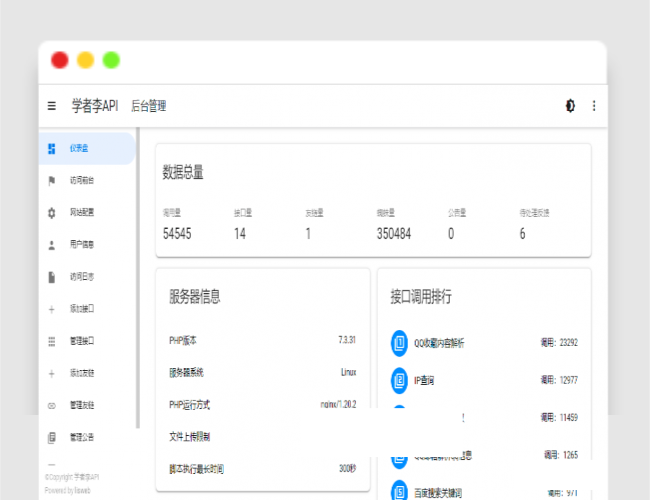The image size is (650, 500).
Task: Click the sidebar vertical scrollbar
Action: click(138, 278)
